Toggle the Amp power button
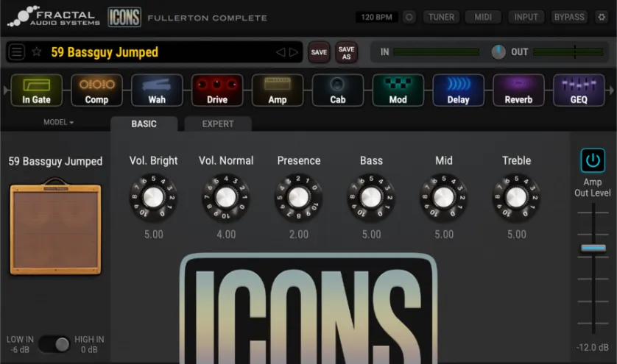 593,160
